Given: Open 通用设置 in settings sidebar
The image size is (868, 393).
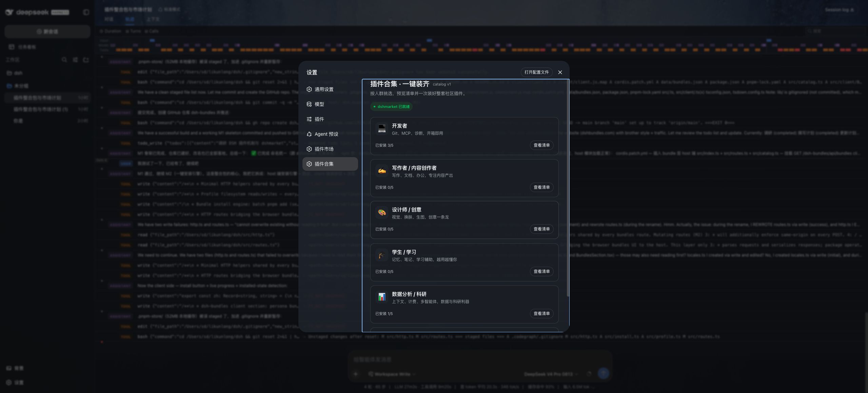Looking at the screenshot, I should pyautogui.click(x=330, y=89).
